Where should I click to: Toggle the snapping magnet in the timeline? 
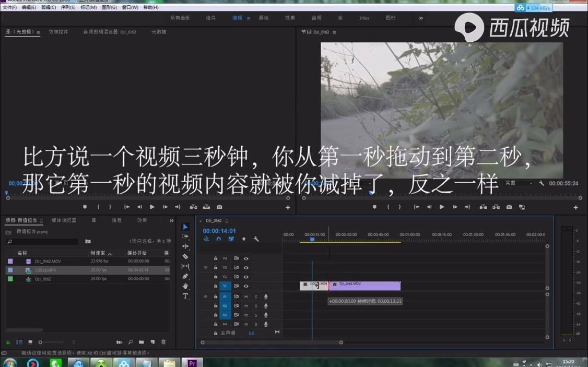click(219, 239)
